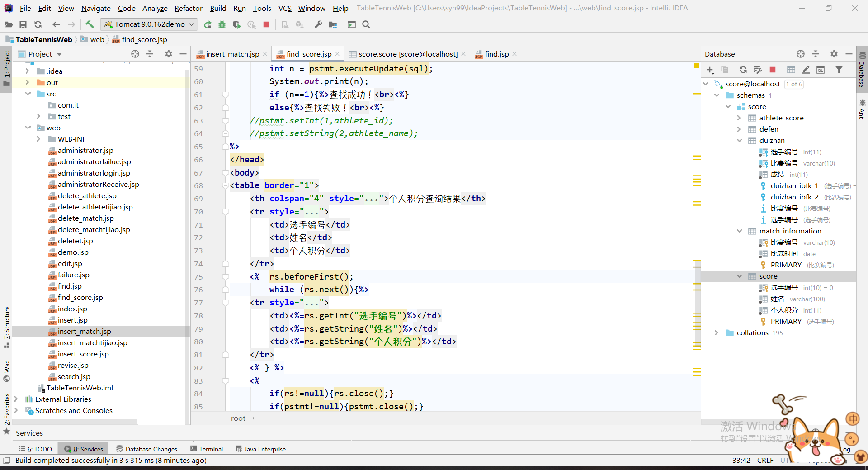This screenshot has height=470, width=868.
Task: Switch to insert_match.jsp editor tab
Action: pyautogui.click(x=232, y=54)
